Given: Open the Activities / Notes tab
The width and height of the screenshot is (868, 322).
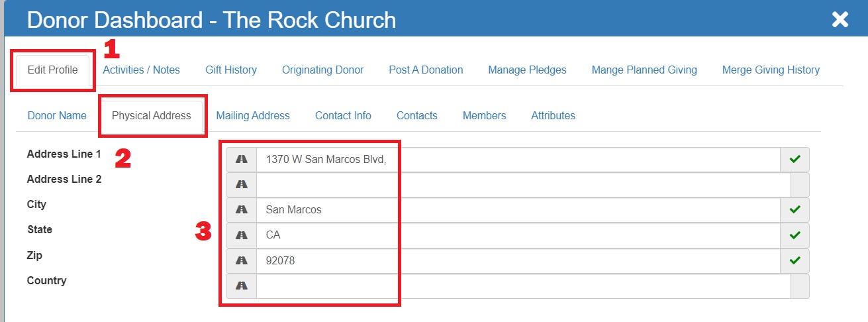Looking at the screenshot, I should [x=141, y=70].
